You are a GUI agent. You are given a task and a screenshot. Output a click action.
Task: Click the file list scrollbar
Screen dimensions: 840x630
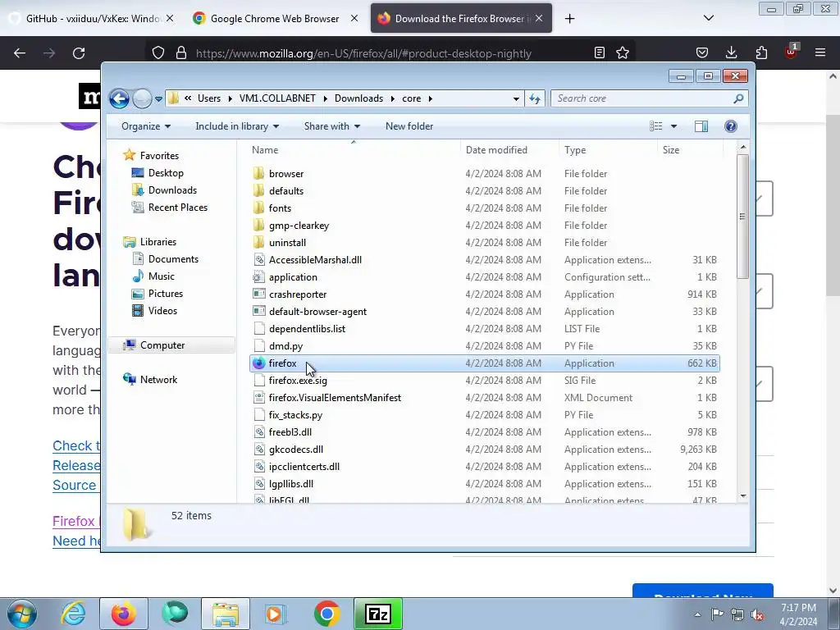[742, 216]
